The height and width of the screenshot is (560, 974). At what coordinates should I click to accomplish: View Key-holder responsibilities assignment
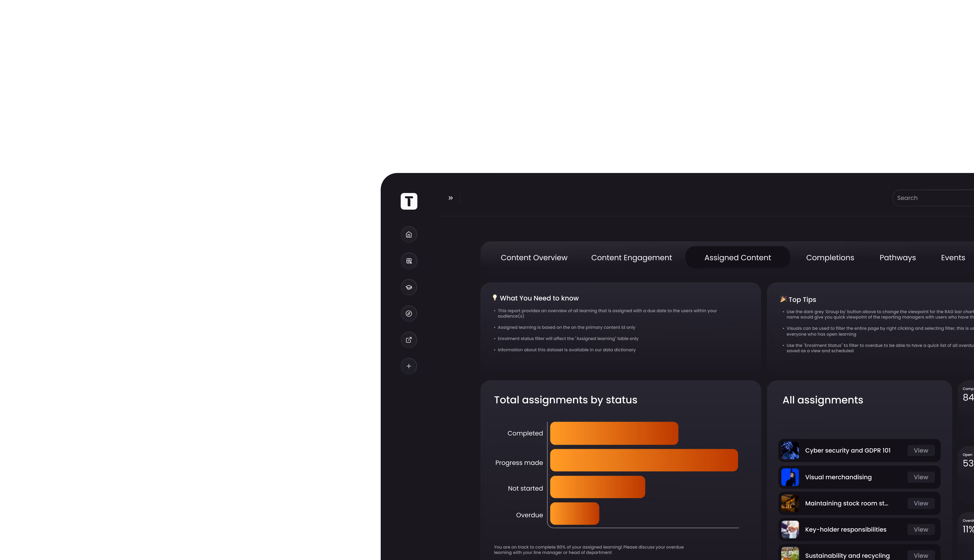tap(920, 530)
